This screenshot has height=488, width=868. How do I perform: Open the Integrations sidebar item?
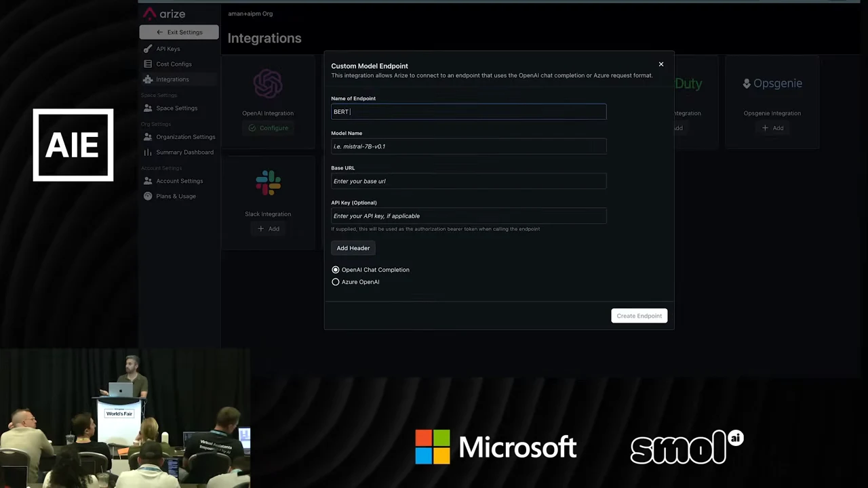click(172, 79)
